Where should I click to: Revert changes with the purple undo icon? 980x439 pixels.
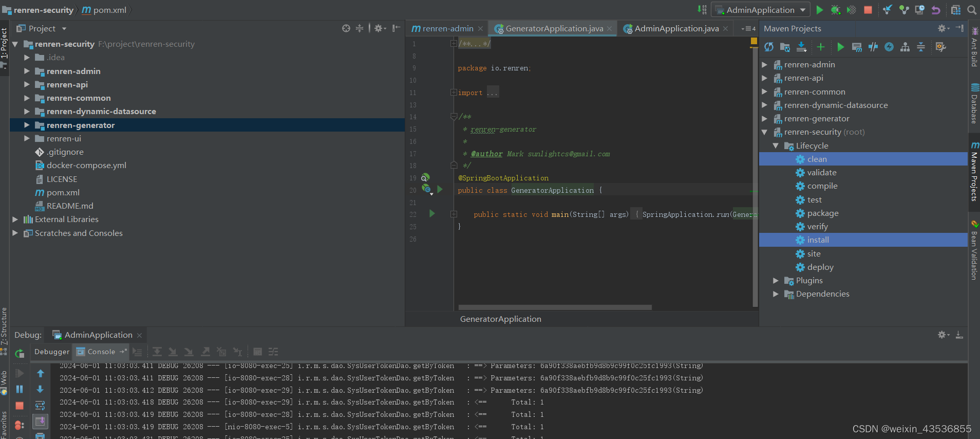pos(936,10)
